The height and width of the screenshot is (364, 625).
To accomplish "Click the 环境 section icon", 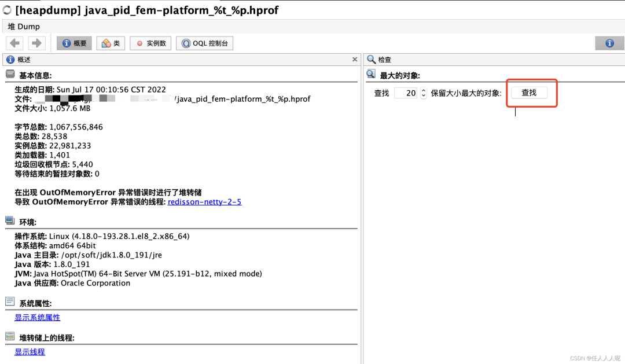I will tap(10, 221).
